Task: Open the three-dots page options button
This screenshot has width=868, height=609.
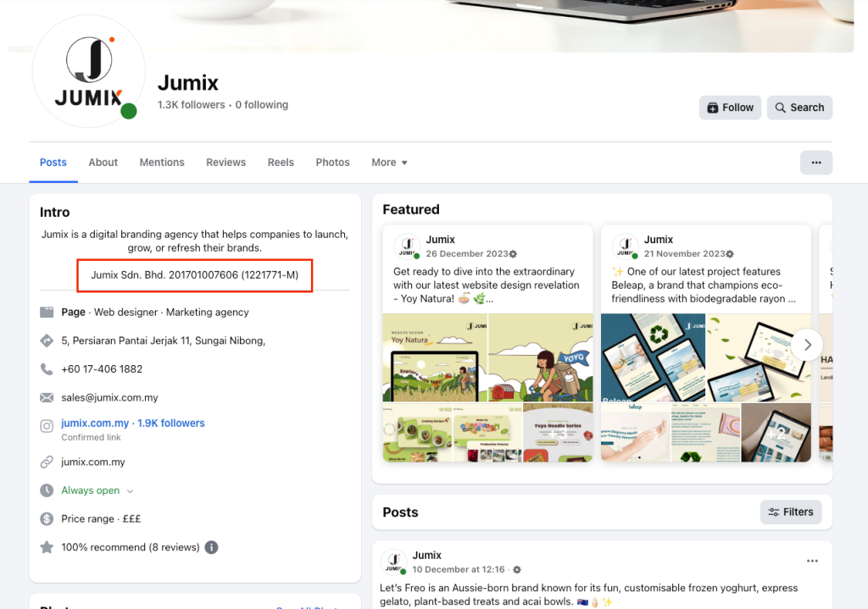Action: [x=815, y=163]
